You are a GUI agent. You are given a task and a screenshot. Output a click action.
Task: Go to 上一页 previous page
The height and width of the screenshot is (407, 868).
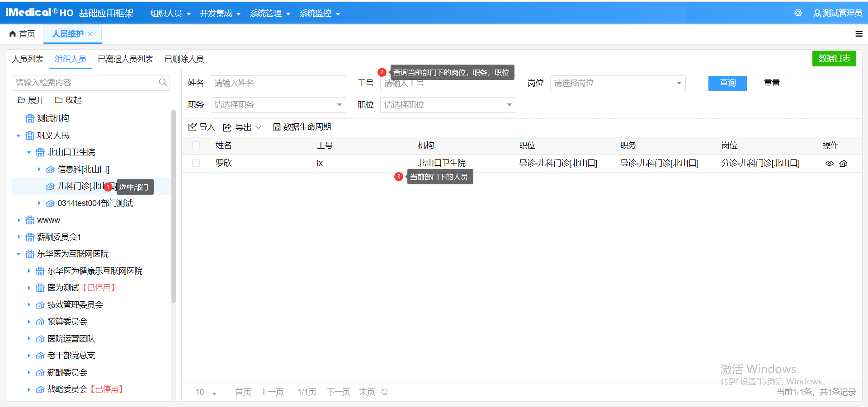(272, 392)
